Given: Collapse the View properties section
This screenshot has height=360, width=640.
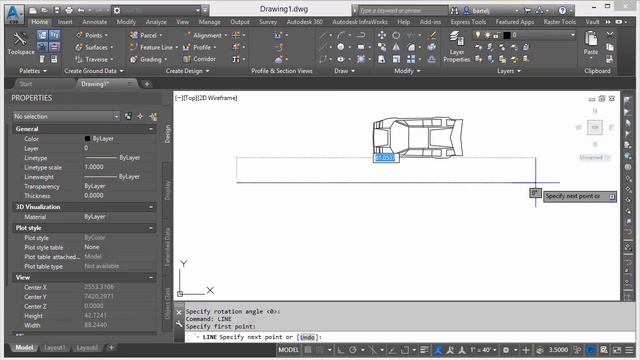Looking at the screenshot, I should click(x=151, y=278).
